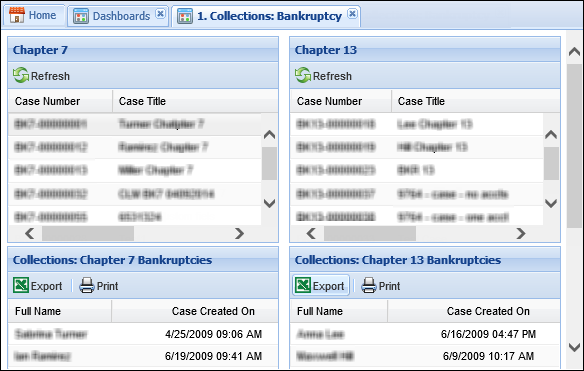Export Chapter 7 Bankruptcies to Excel
This screenshot has height=371, width=584.
coord(38,286)
